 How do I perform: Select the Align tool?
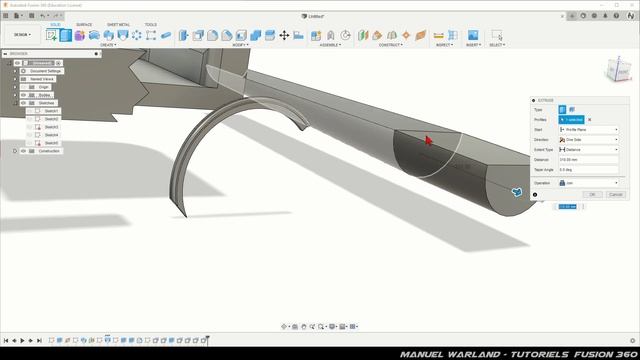(x=298, y=35)
